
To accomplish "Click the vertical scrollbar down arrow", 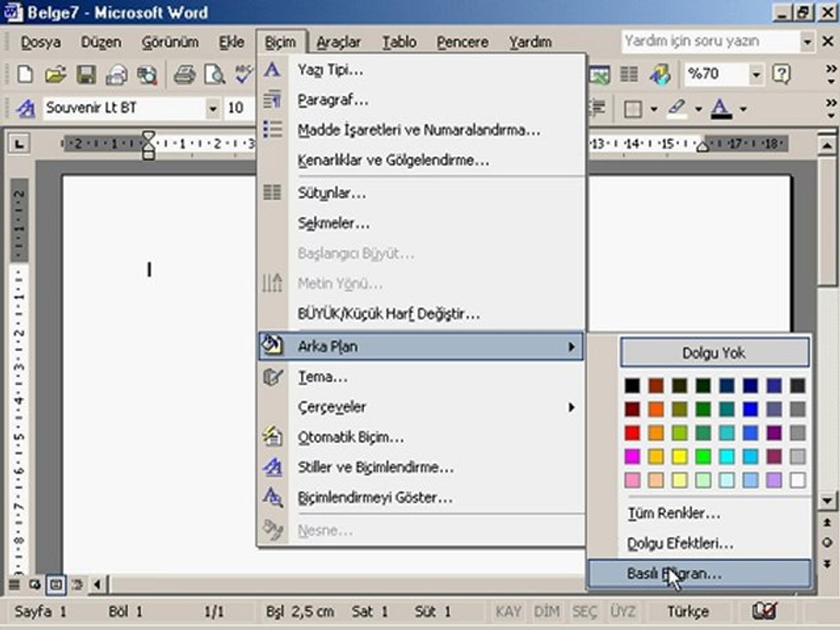I will [827, 500].
